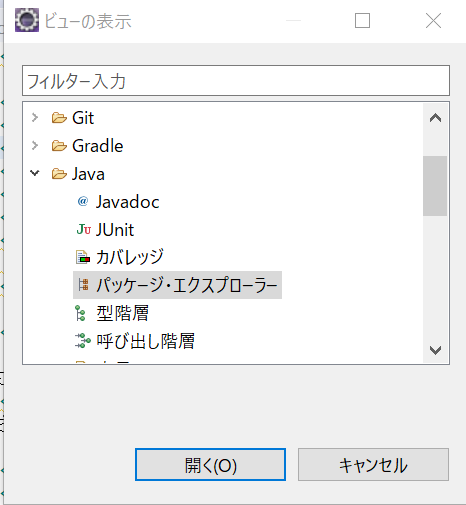The width and height of the screenshot is (466, 505).
Task: Click the Javadoc @ icon
Action: [83, 201]
